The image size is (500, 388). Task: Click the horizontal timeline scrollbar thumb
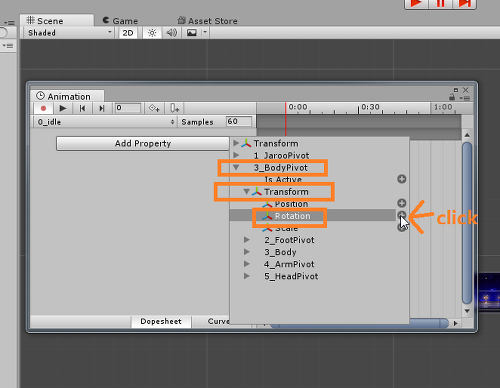tap(359, 323)
